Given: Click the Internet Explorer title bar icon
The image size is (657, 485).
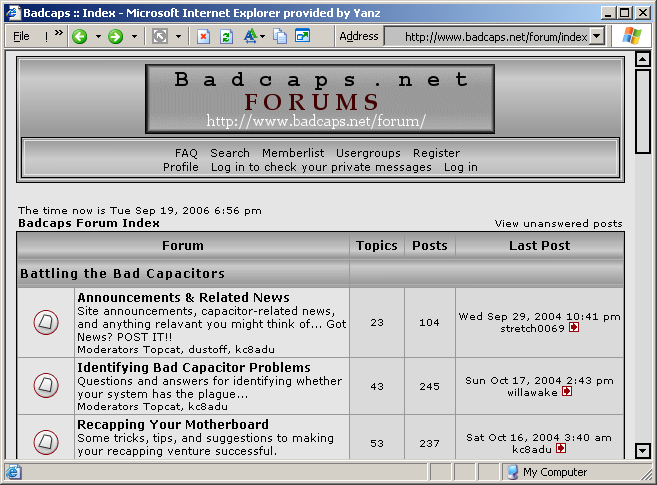Looking at the screenshot, I should (13, 13).
